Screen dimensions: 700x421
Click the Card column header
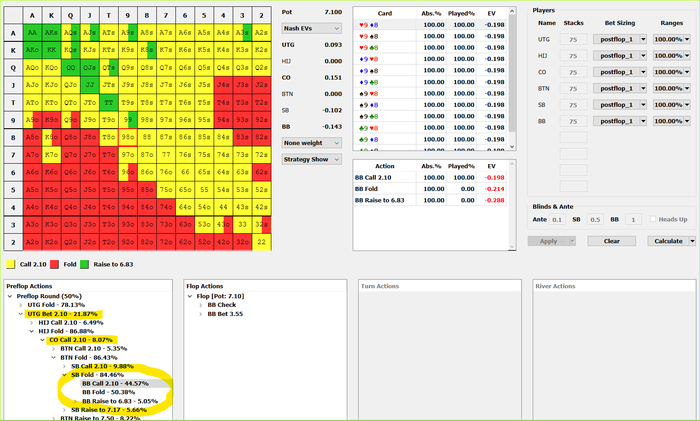(384, 13)
